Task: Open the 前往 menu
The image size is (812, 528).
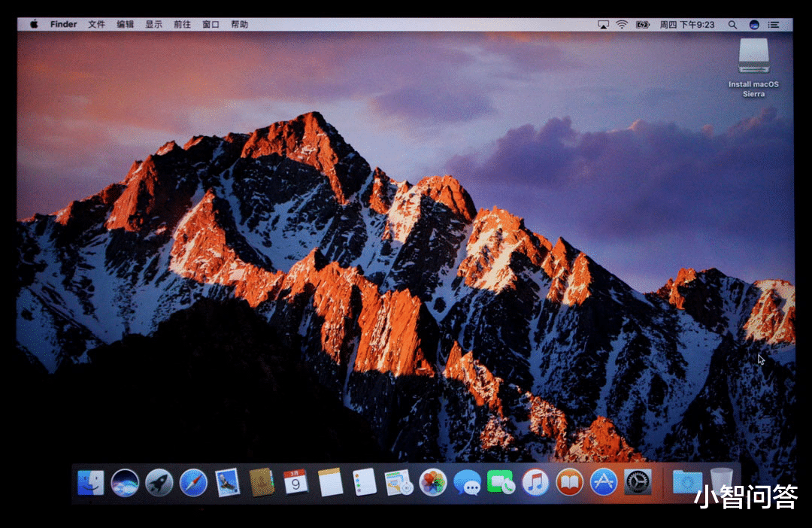Action: 183,24
